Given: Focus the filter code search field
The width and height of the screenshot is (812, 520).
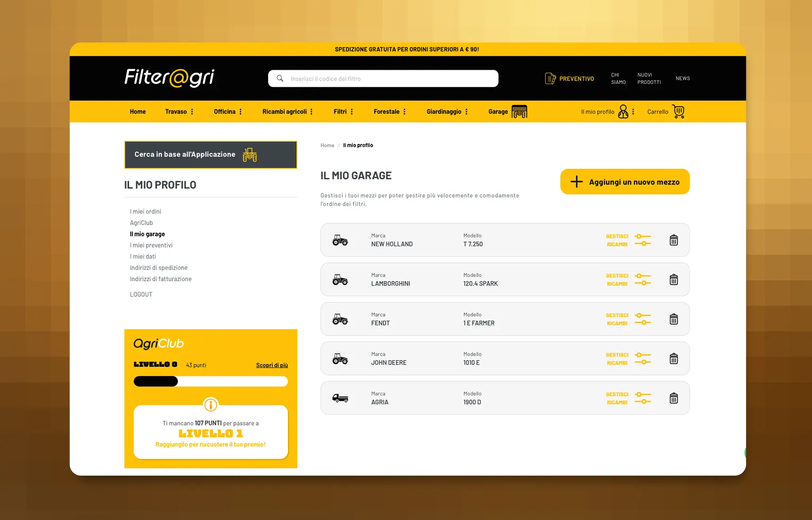Looking at the screenshot, I should (383, 78).
